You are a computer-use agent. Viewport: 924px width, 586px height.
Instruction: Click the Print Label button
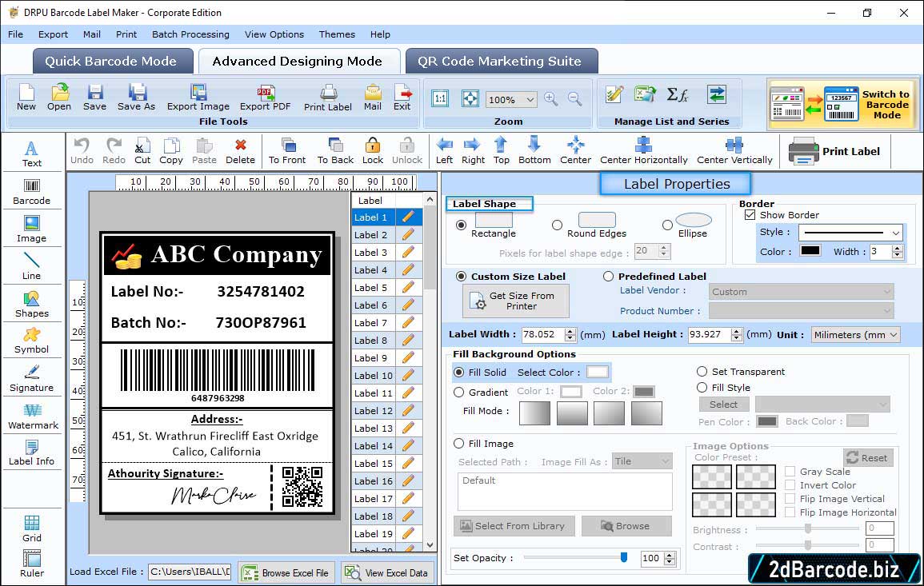[834, 151]
